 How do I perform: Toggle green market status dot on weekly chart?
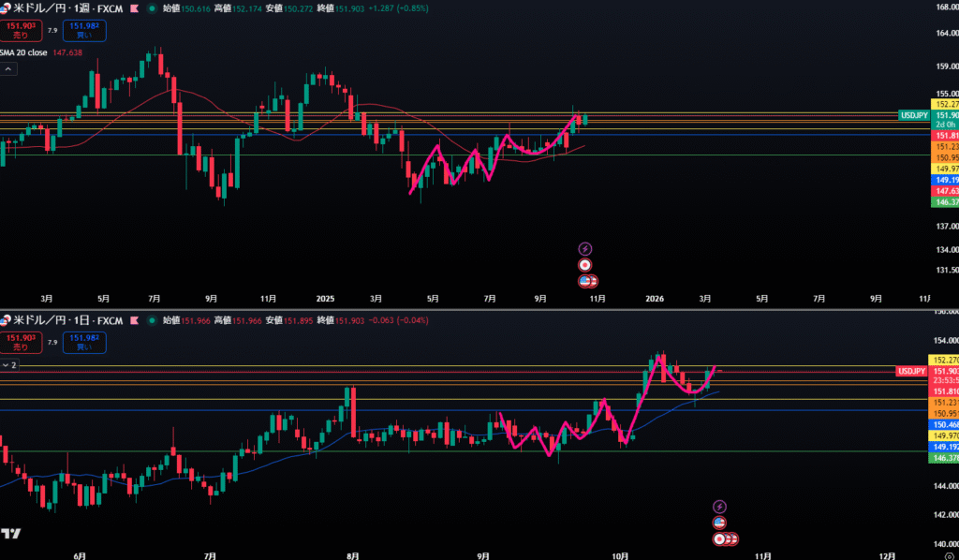point(152,7)
